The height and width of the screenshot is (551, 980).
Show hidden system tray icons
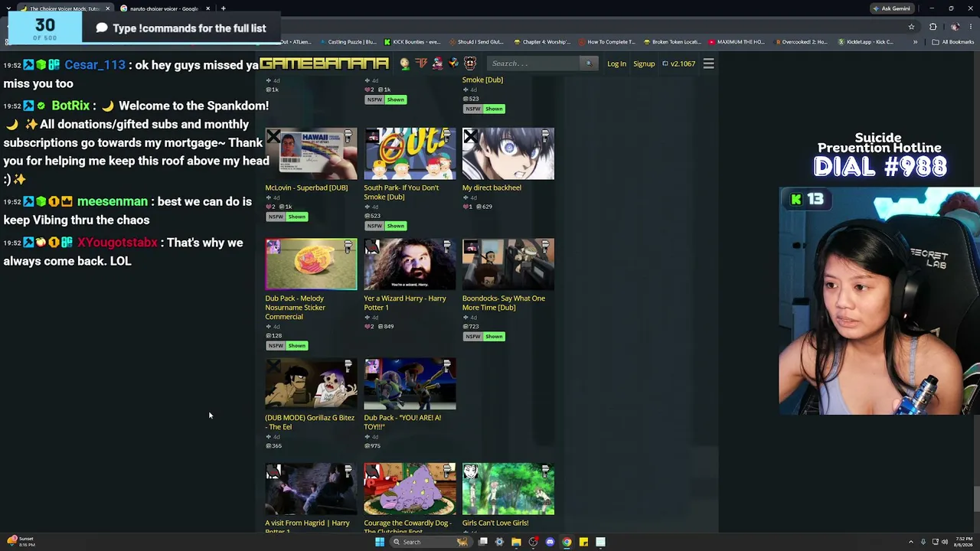pos(912,542)
